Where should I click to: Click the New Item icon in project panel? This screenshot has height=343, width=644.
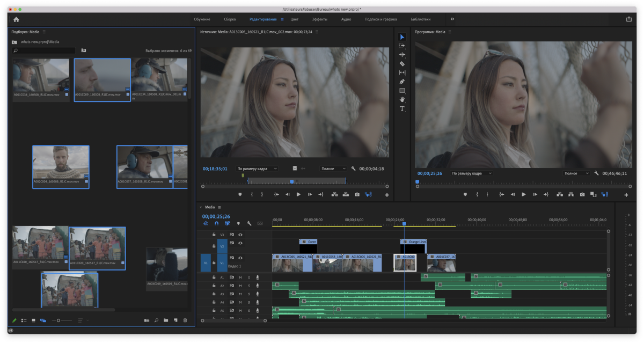[175, 320]
